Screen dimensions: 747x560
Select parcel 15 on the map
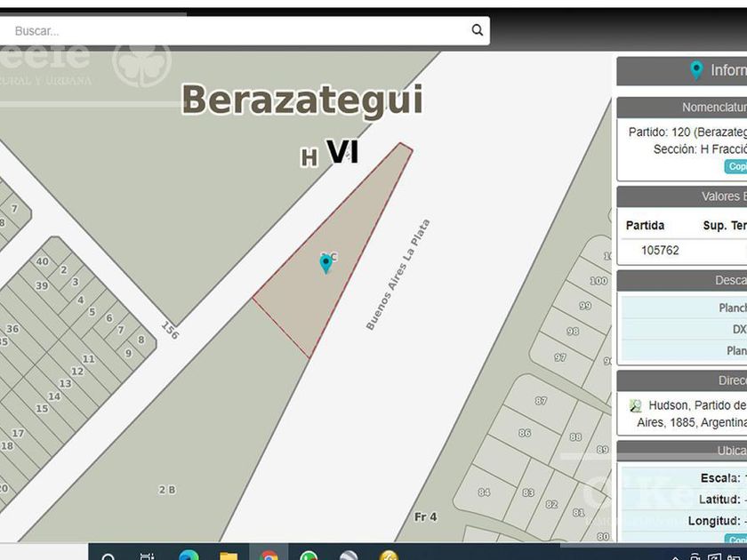42,409
